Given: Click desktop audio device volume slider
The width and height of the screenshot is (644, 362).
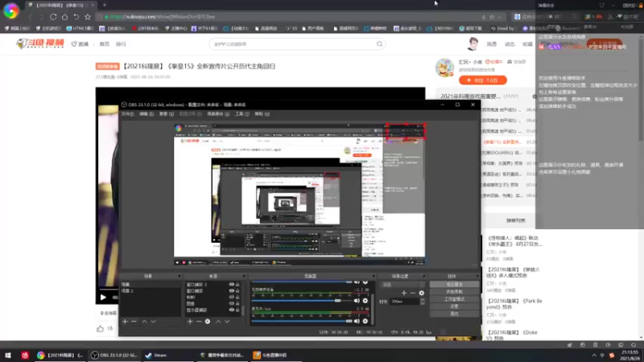Looking at the screenshot, I should [302, 301].
